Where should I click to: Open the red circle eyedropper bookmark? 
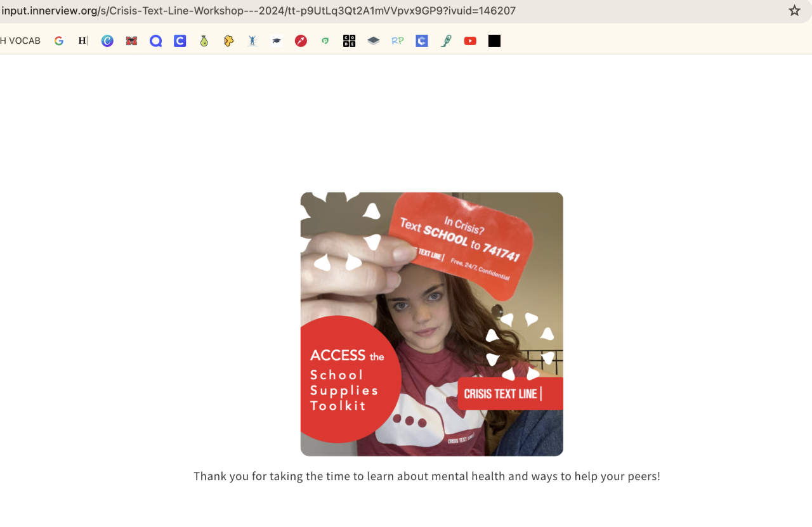pyautogui.click(x=301, y=41)
